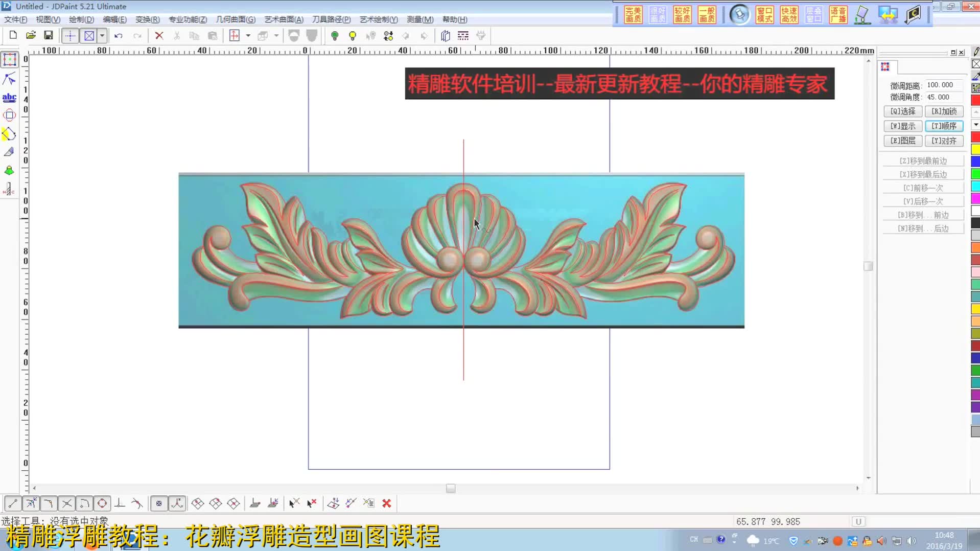Expand the selection box mode dropdown arrow

pyautogui.click(x=102, y=35)
